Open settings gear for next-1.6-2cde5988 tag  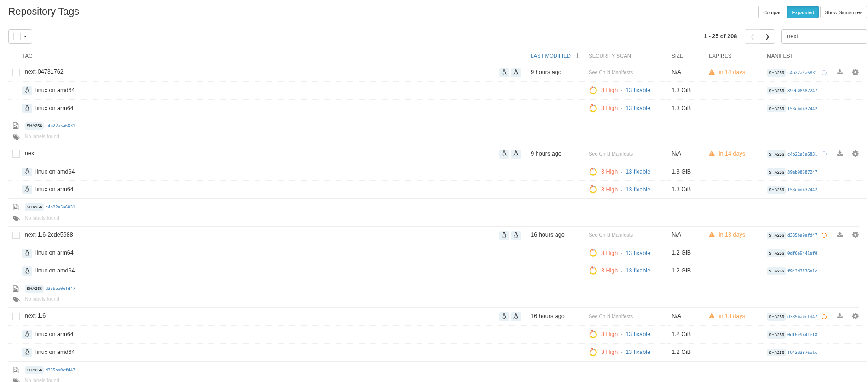[x=855, y=235]
